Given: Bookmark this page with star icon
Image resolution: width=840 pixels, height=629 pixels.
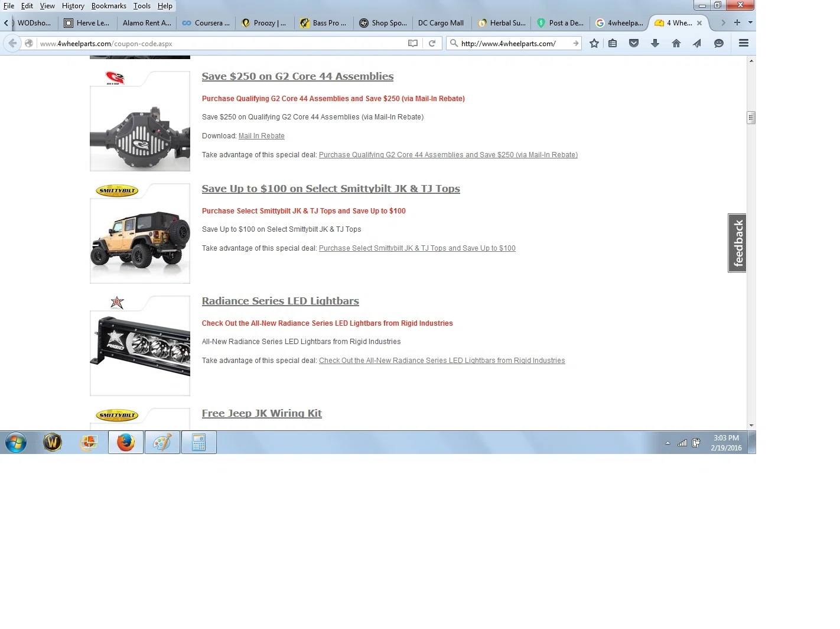Looking at the screenshot, I should click(x=594, y=43).
